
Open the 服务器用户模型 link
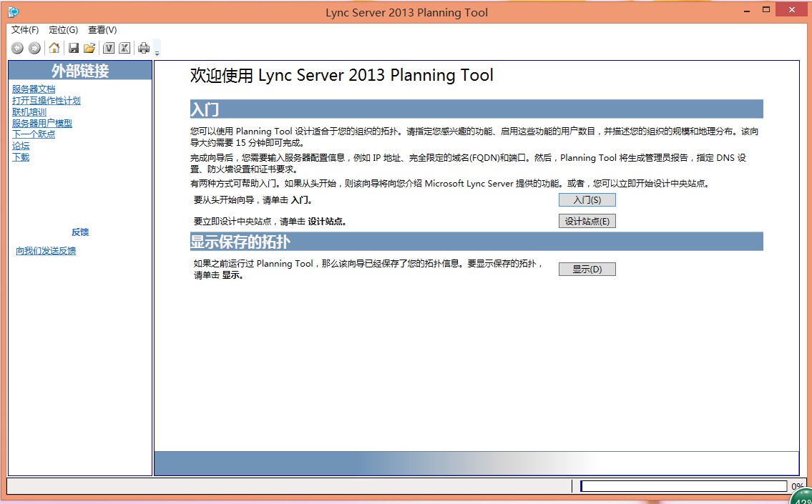pos(42,123)
